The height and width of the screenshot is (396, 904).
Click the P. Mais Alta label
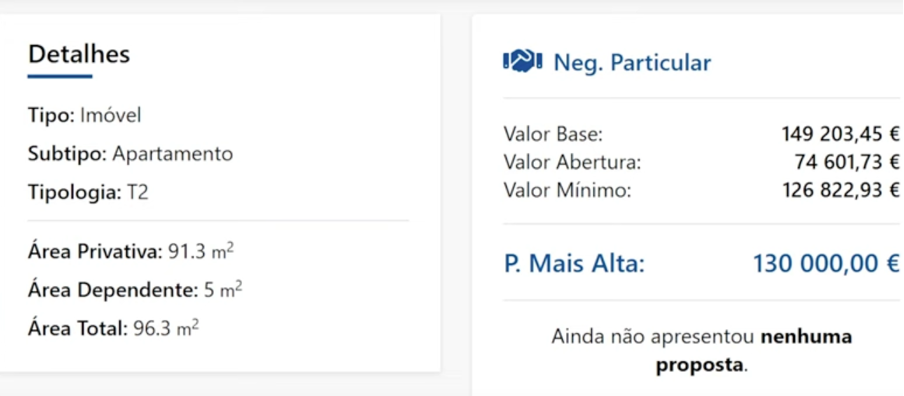pos(574,264)
